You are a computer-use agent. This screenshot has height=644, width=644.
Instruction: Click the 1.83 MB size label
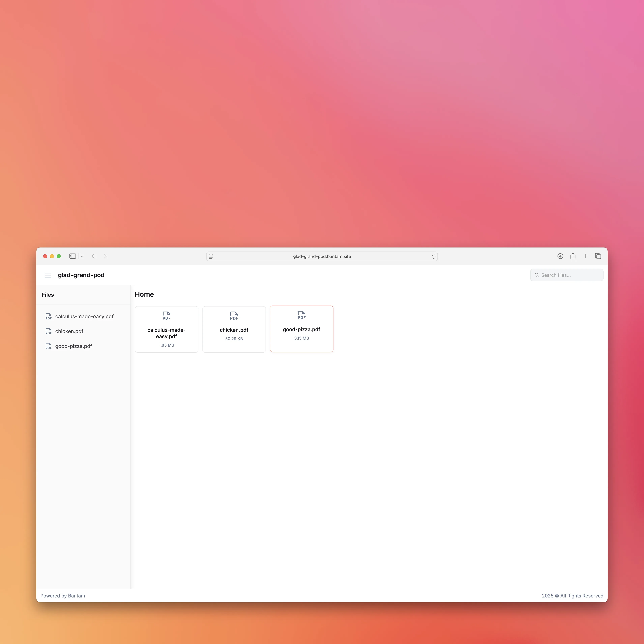pyautogui.click(x=167, y=345)
